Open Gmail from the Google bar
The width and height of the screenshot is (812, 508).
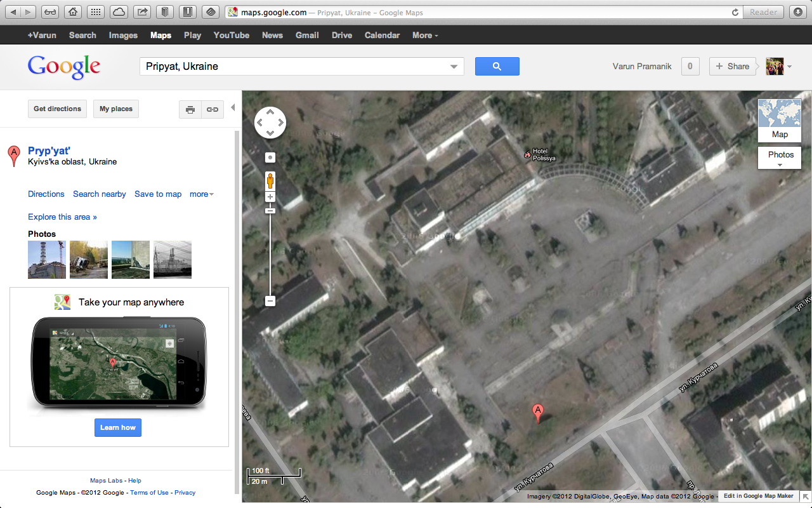click(307, 36)
